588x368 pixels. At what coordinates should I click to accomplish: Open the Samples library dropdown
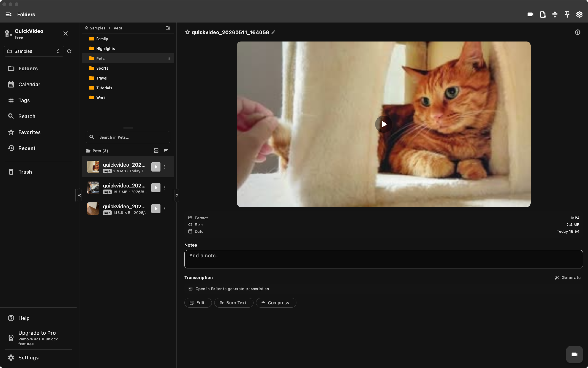(34, 51)
